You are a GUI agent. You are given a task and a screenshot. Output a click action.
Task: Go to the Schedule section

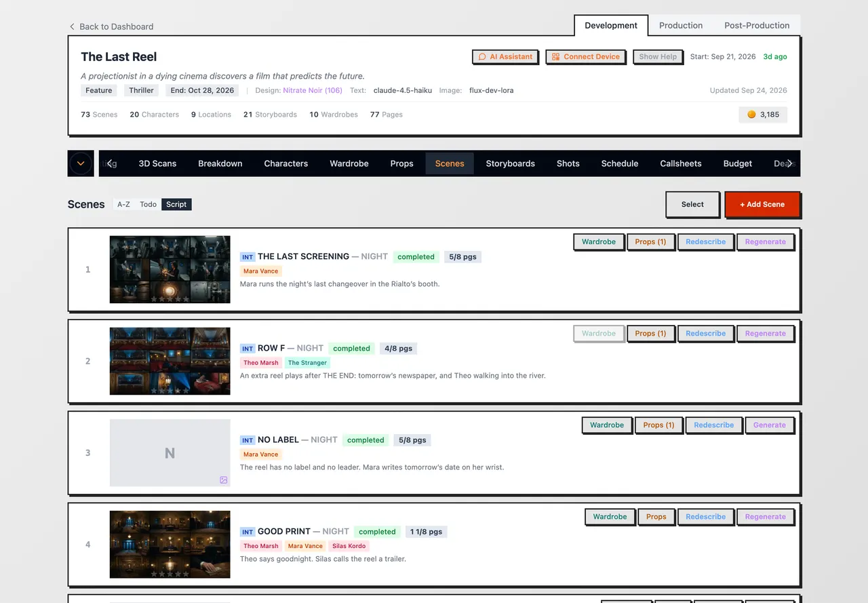click(x=620, y=163)
